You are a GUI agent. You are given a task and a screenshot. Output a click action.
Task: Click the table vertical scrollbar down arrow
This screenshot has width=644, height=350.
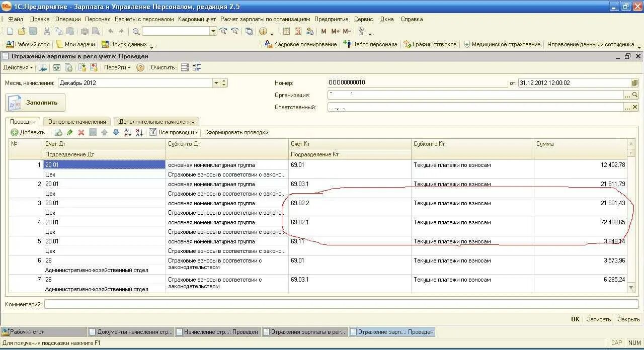[x=631, y=287]
